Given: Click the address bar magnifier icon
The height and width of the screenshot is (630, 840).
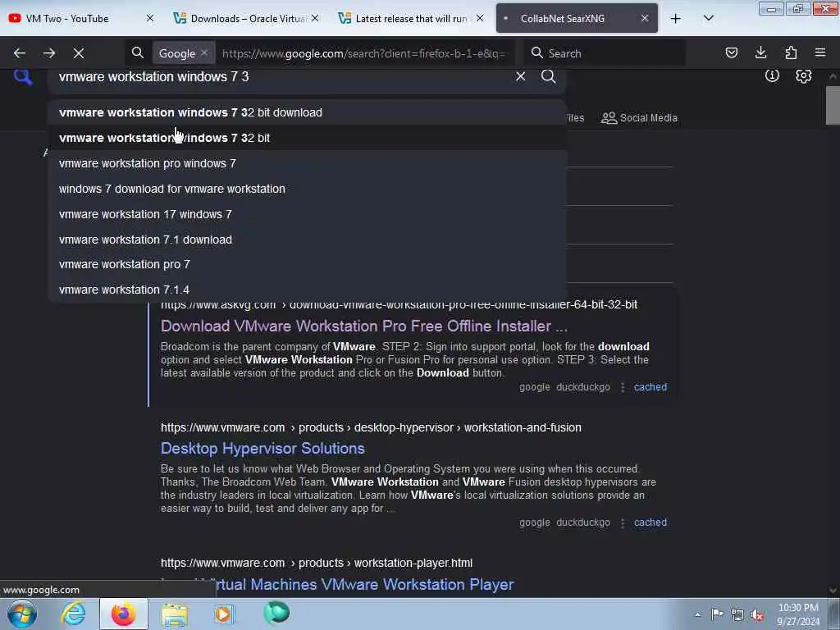Looking at the screenshot, I should pyautogui.click(x=138, y=53).
